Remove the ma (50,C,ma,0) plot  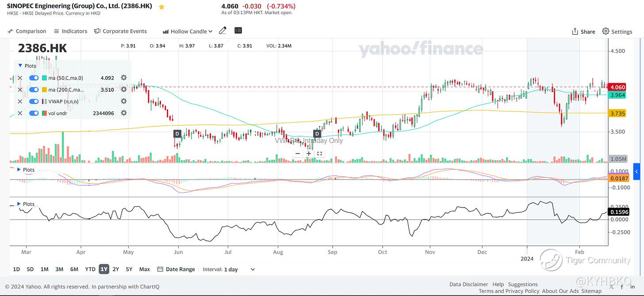pyautogui.click(x=20, y=78)
